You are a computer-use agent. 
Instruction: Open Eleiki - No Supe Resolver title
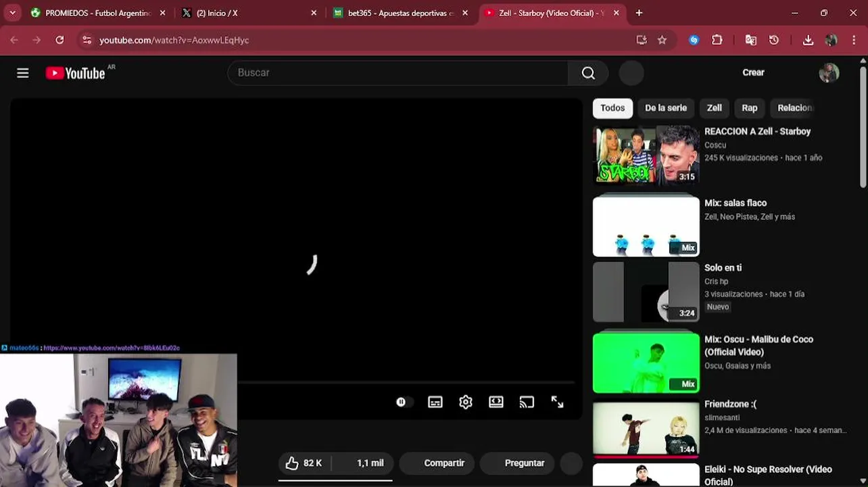click(x=768, y=476)
